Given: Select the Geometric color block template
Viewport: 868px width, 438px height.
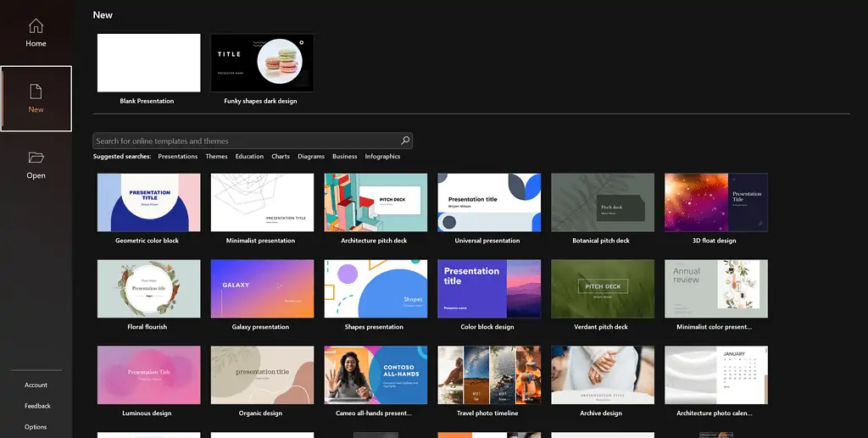Looking at the screenshot, I should click(x=148, y=202).
